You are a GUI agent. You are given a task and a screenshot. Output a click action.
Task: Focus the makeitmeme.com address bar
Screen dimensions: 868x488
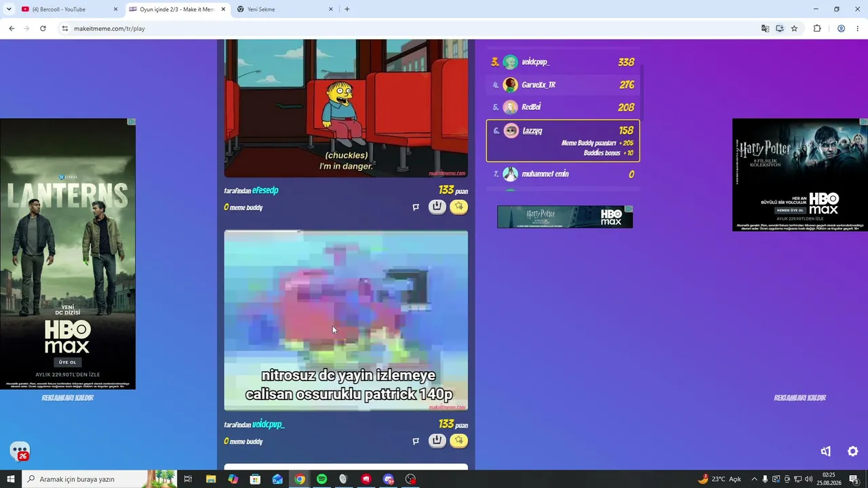407,28
